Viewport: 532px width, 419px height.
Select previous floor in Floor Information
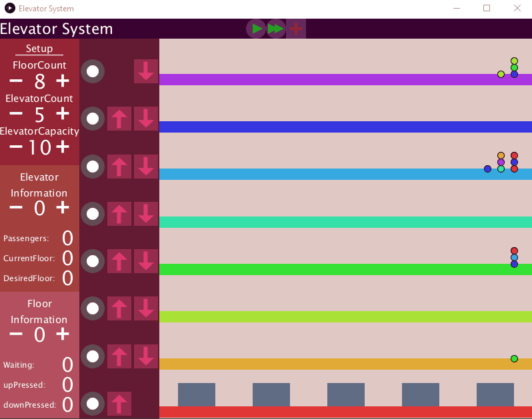point(16,334)
